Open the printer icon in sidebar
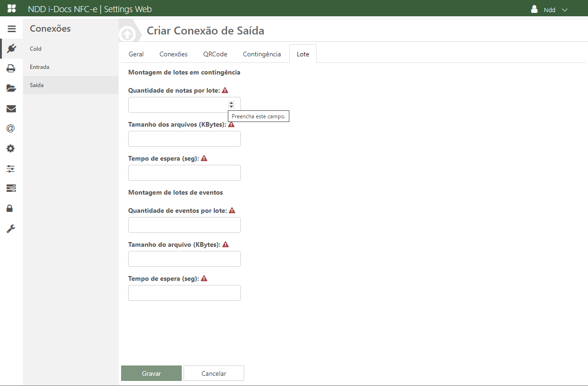 (x=11, y=68)
